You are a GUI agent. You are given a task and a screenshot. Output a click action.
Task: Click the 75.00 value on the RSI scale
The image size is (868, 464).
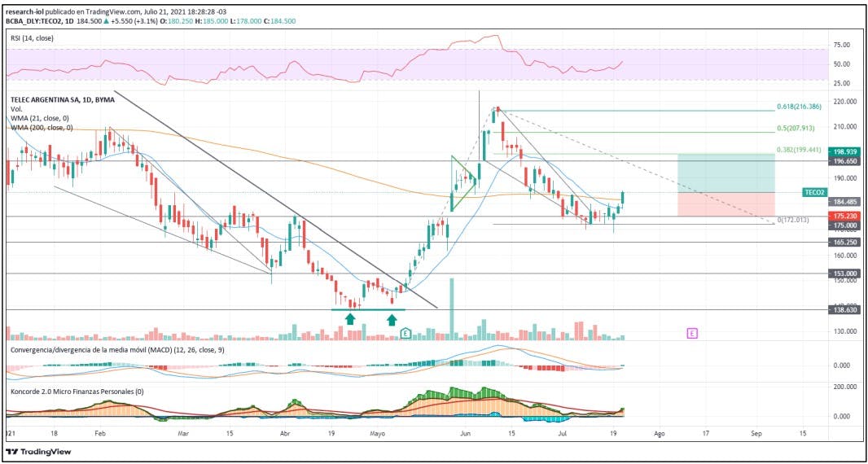[x=842, y=46]
